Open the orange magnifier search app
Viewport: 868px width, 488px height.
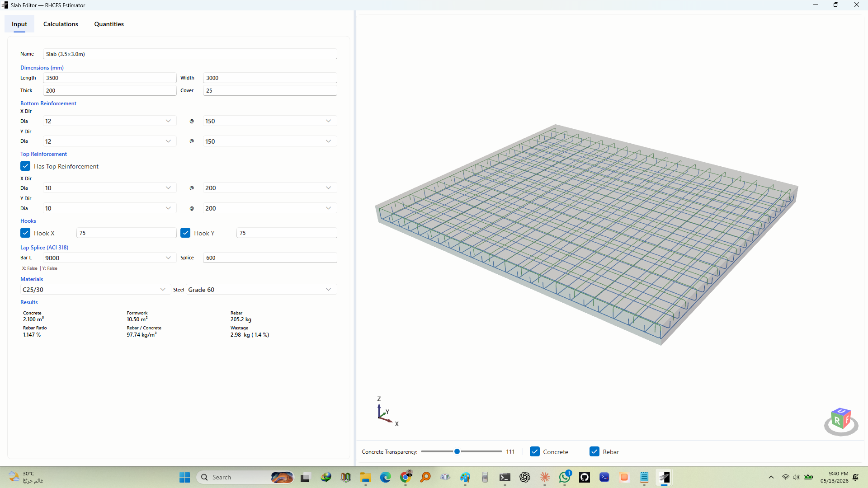point(425,477)
